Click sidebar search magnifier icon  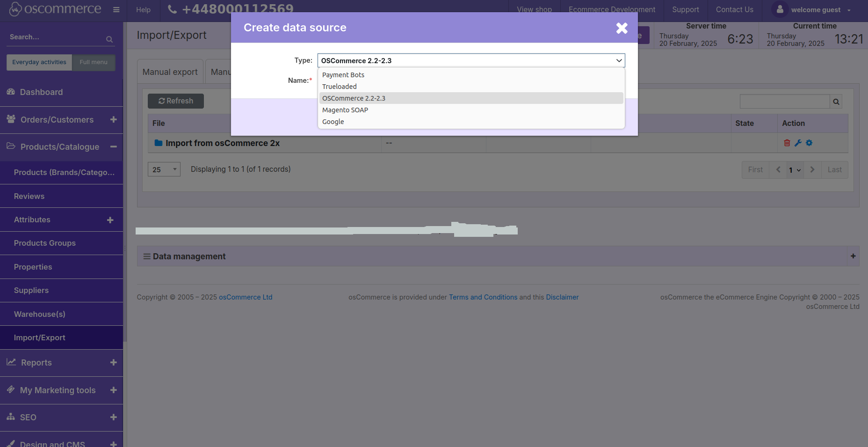click(109, 39)
